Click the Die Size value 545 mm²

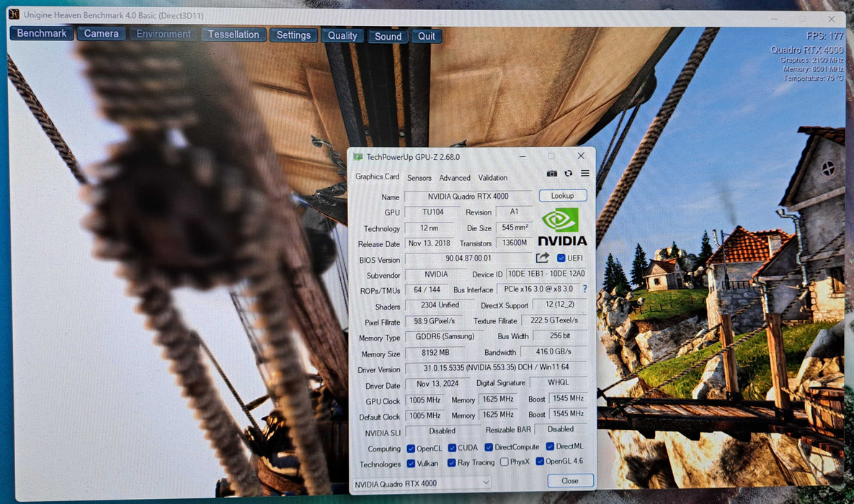[x=515, y=228]
